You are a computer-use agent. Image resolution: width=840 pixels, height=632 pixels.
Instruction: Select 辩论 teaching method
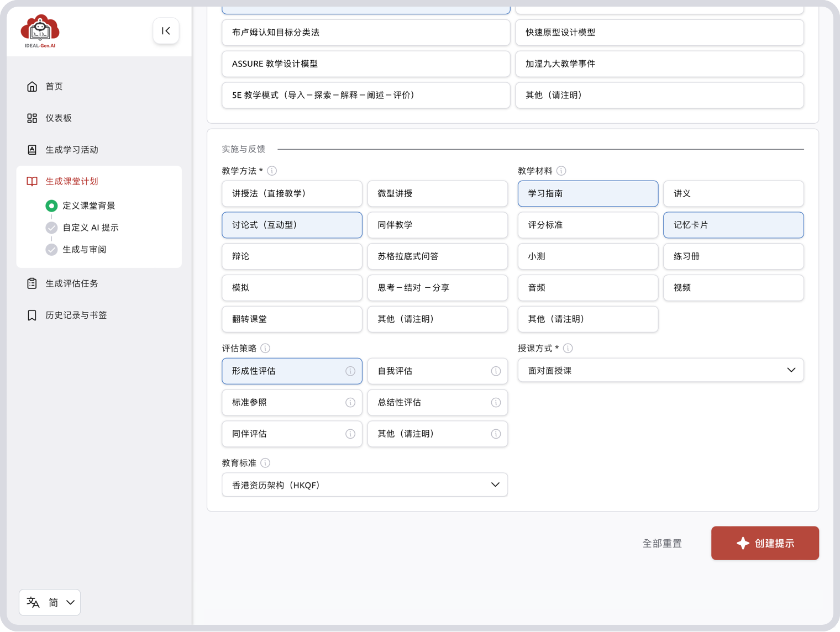292,256
